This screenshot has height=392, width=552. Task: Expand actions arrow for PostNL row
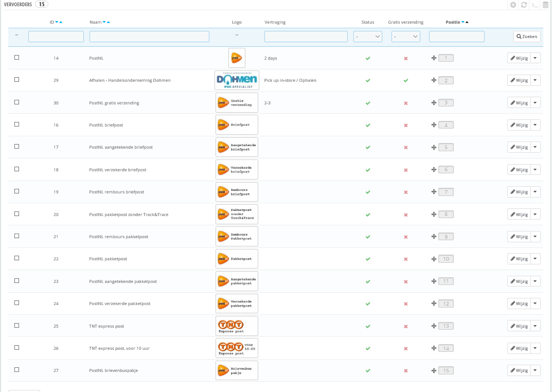[x=535, y=58]
